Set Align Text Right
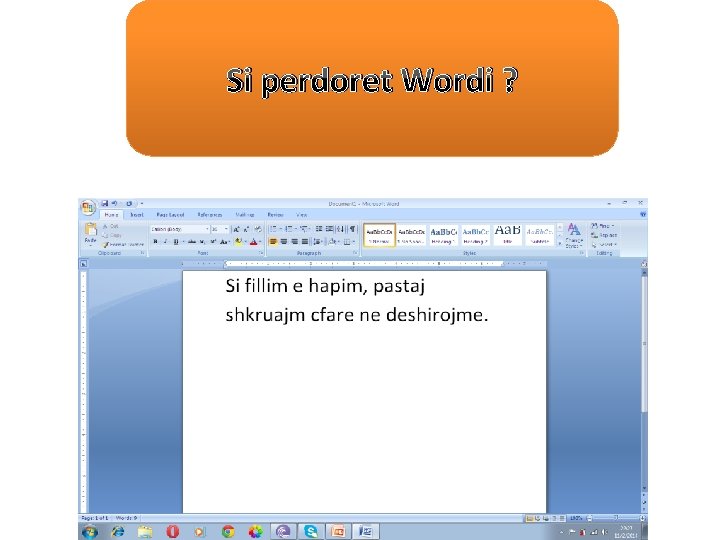 coord(294,242)
